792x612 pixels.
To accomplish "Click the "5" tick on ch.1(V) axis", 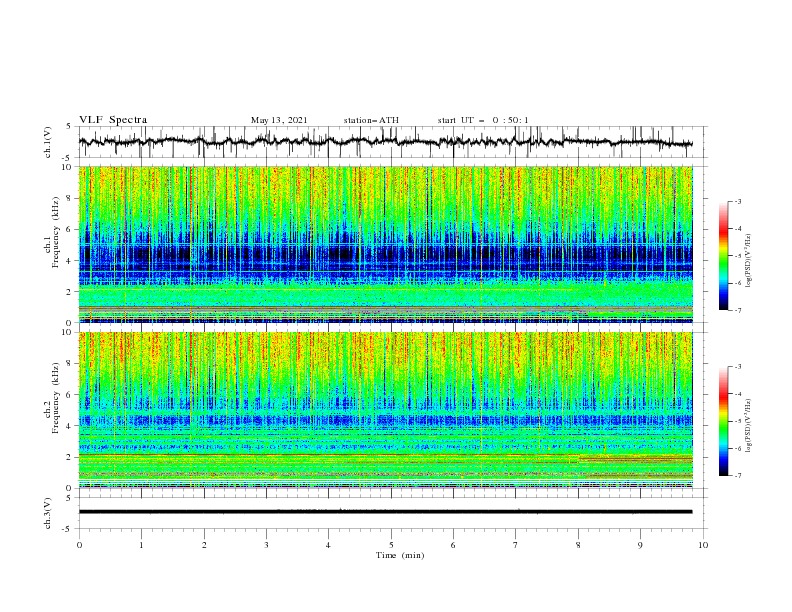I will [x=70, y=127].
